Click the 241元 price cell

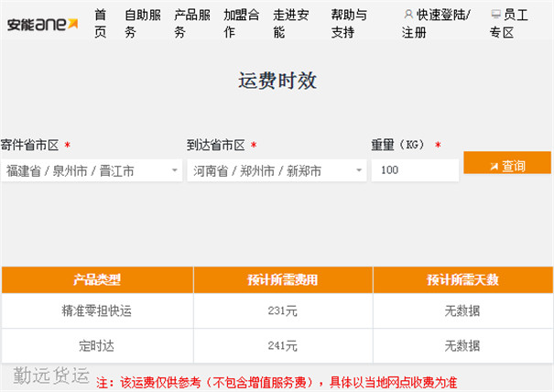click(283, 345)
